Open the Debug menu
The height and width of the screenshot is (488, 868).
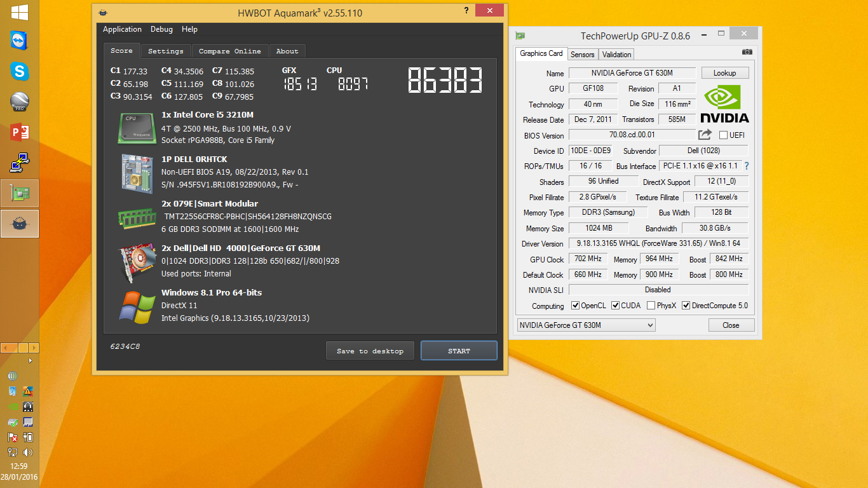click(x=161, y=29)
